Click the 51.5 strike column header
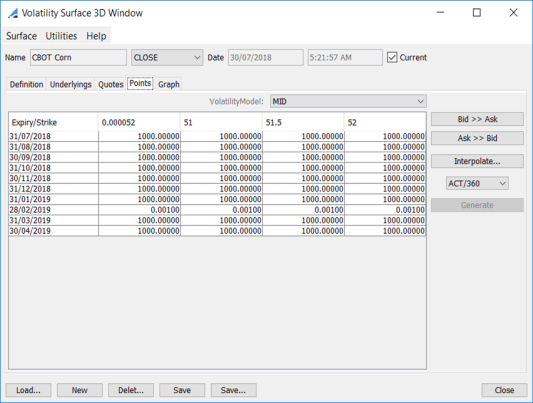 303,122
